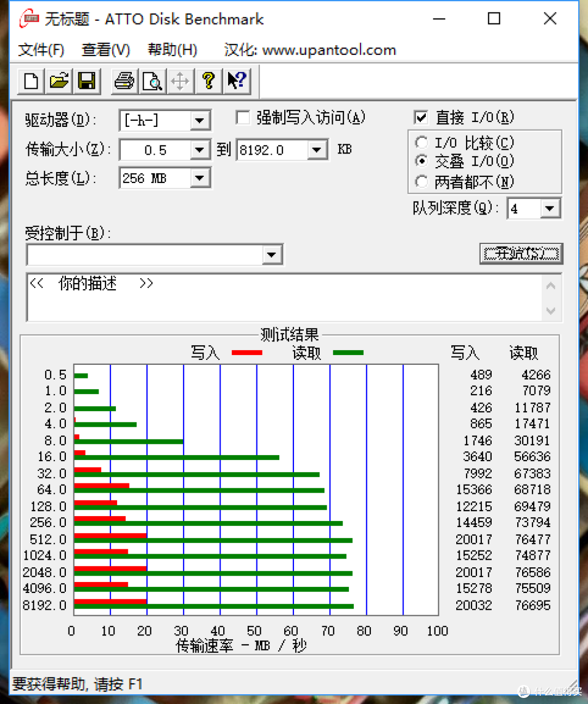Screen dimensions: 588x704
Task: Expand the 队列深度(Q) dropdown
Action: pyautogui.click(x=549, y=209)
